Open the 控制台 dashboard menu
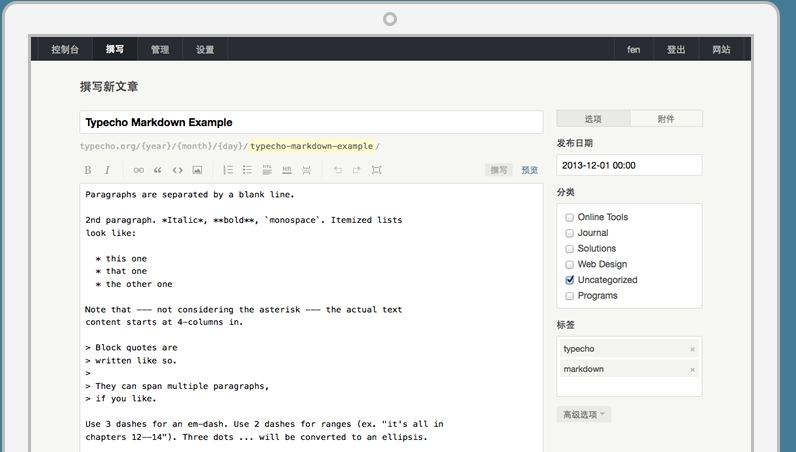 pos(65,49)
